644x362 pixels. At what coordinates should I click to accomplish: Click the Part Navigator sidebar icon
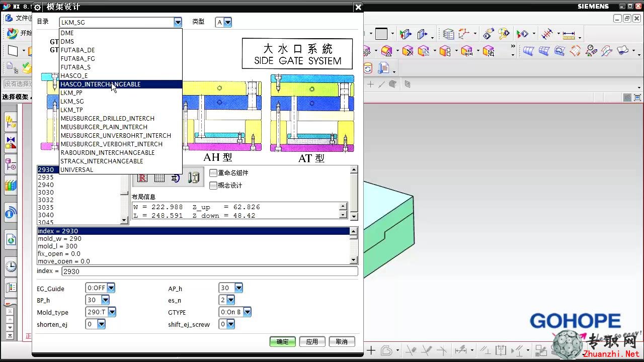(x=11, y=164)
